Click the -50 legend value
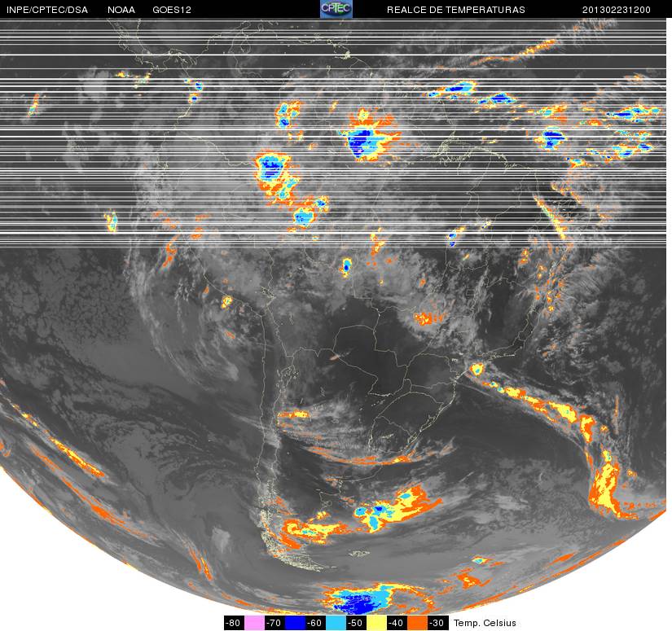Viewport: 672px width, 631px height. 356,623
